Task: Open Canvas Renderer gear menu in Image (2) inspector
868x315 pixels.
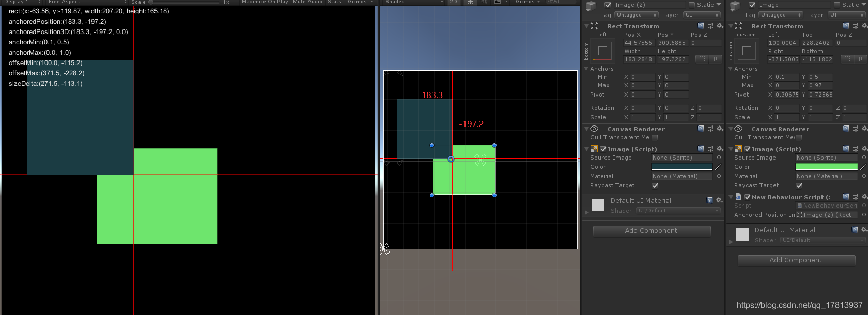Action: tap(720, 129)
